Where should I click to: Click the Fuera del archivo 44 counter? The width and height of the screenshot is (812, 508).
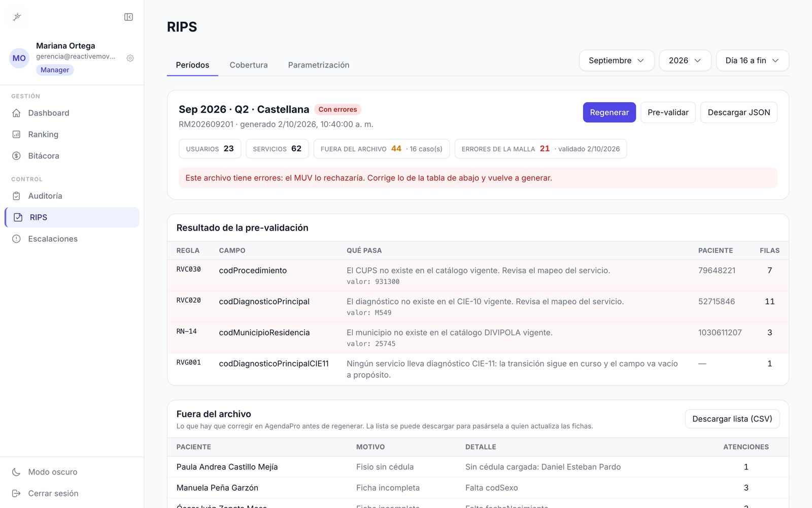[x=382, y=149]
